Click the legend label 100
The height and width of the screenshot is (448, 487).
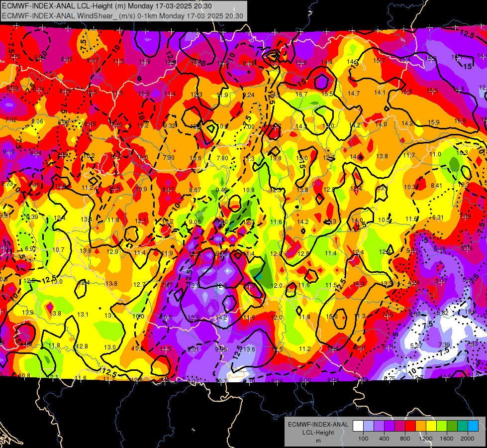363,439
